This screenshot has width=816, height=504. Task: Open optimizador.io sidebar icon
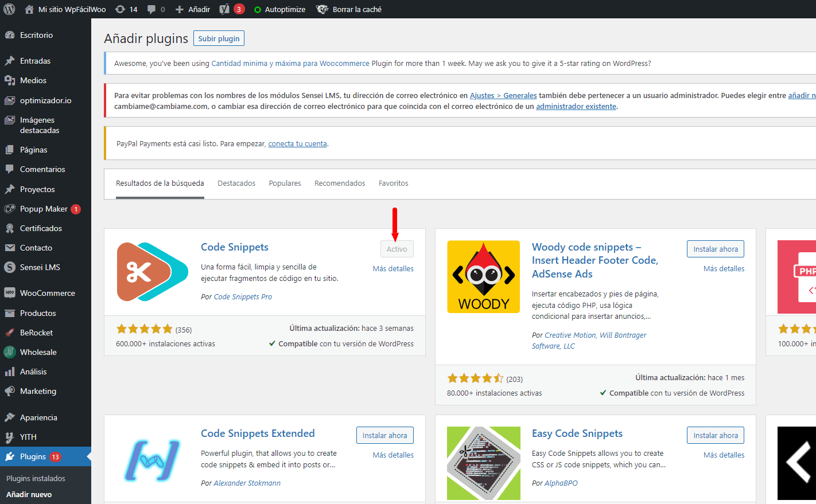pyautogui.click(x=10, y=100)
